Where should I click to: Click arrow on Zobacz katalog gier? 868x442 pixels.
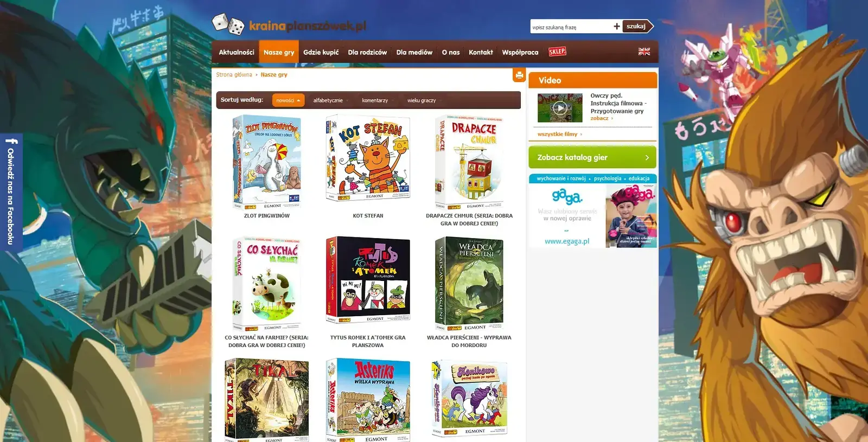pos(647,157)
